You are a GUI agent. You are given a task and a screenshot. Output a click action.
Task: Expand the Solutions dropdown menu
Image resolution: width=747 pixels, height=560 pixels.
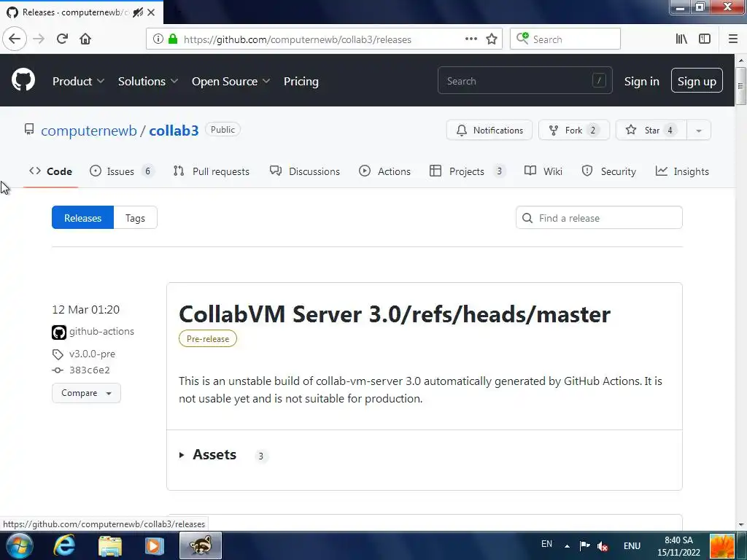pyautogui.click(x=148, y=82)
